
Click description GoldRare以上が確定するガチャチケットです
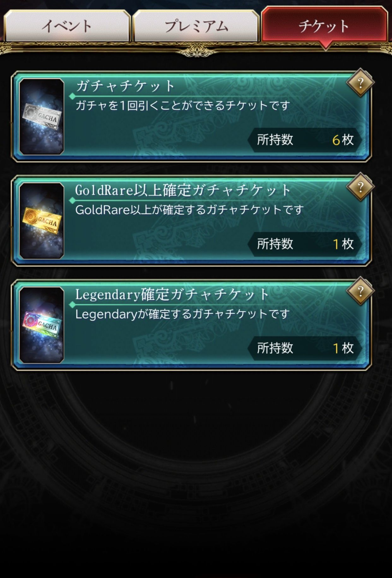(x=189, y=210)
